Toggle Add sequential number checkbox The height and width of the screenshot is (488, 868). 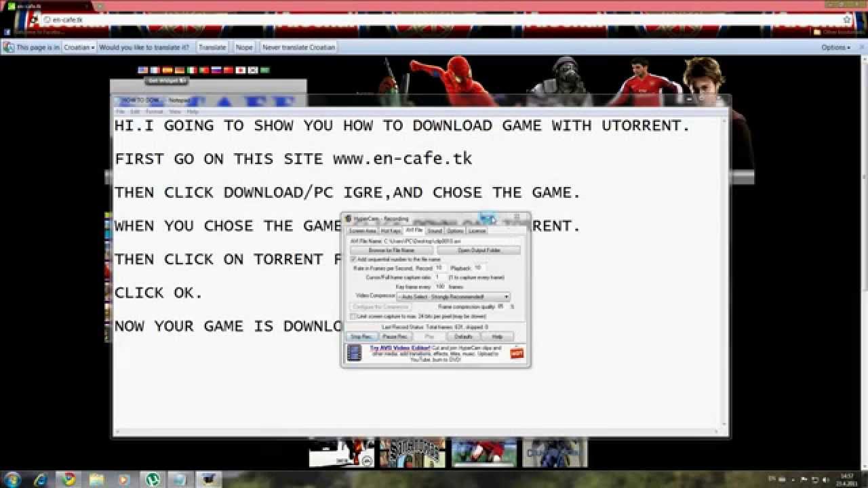(353, 259)
